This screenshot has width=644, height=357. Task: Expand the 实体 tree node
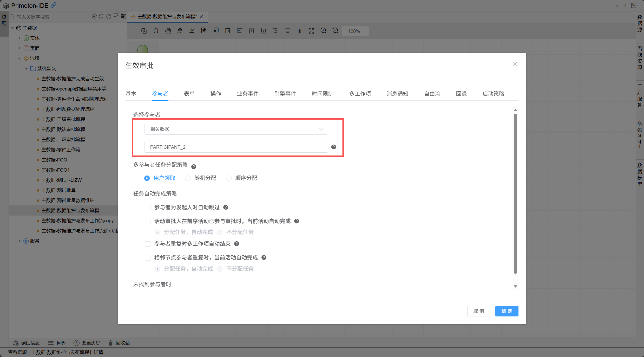pyautogui.click(x=19, y=38)
